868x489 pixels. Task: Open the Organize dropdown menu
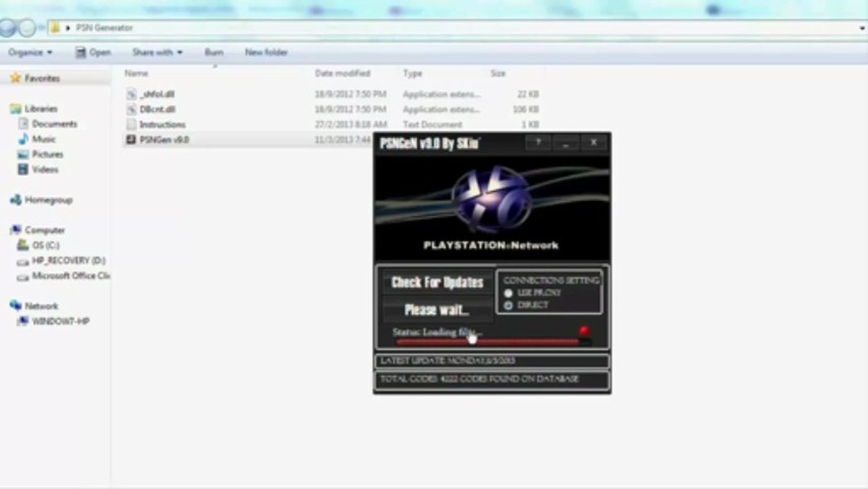click(x=31, y=52)
